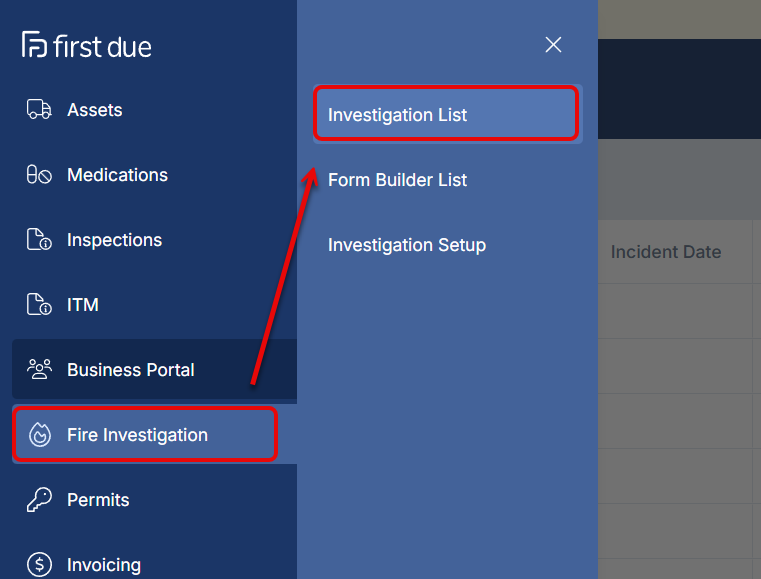Screen dimensions: 761x579
Task: Close the submenu panel with X
Action: tap(553, 45)
